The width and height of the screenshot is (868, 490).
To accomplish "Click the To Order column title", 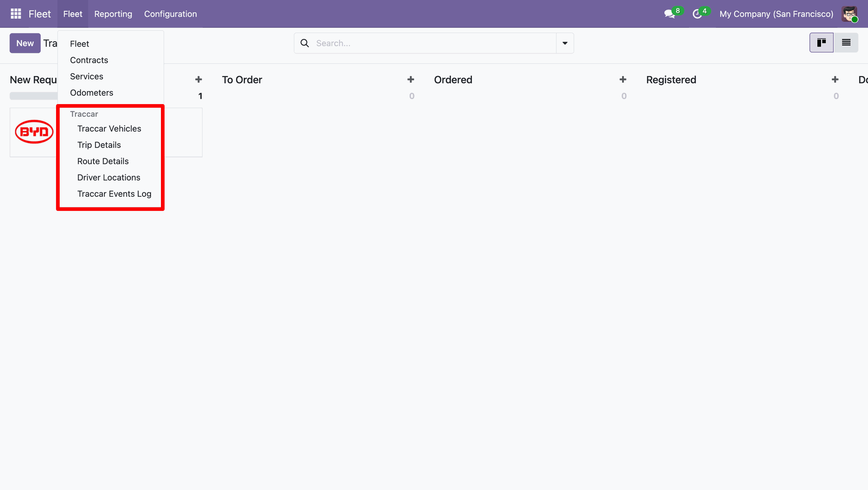I will 242,80.
